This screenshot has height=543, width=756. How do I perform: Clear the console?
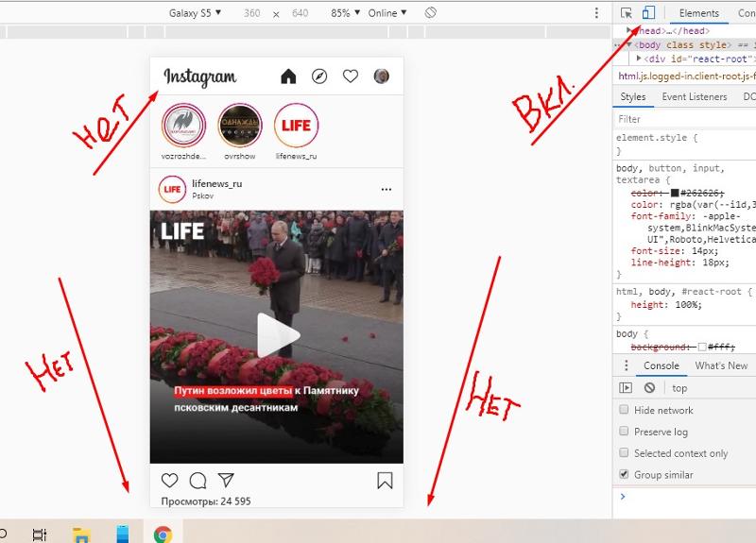point(649,388)
